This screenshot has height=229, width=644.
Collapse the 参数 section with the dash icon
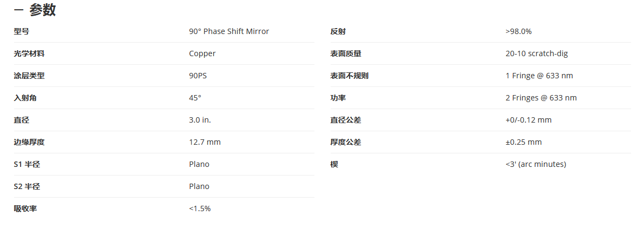(18, 10)
